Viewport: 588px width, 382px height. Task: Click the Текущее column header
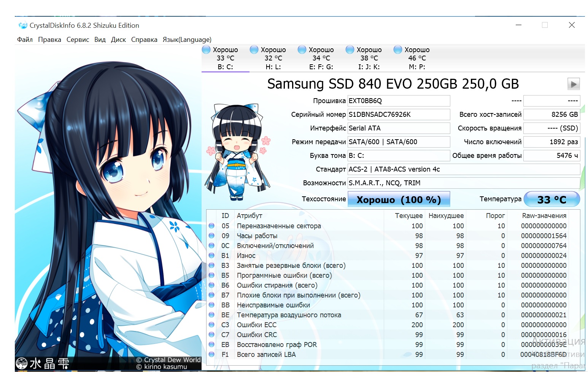coord(409,216)
